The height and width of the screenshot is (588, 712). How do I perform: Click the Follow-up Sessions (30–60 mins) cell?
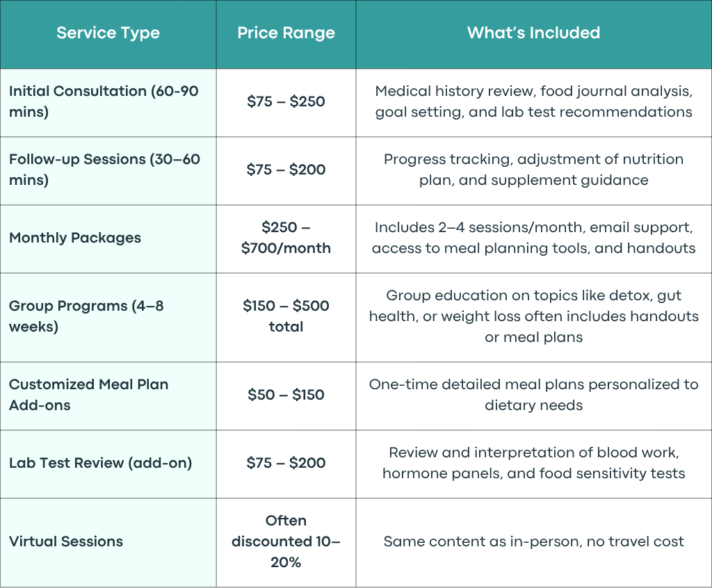108,170
